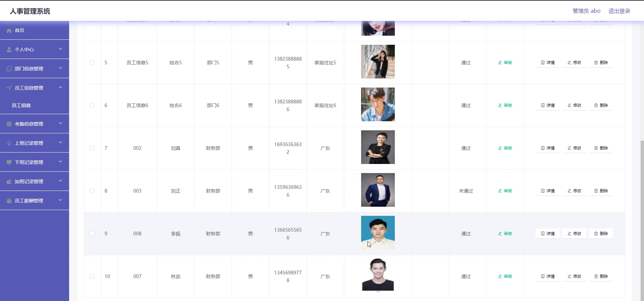The image size is (644, 301).
Task: Click the 部门信息管理 sidebar icon
Action: pyautogui.click(x=9, y=69)
